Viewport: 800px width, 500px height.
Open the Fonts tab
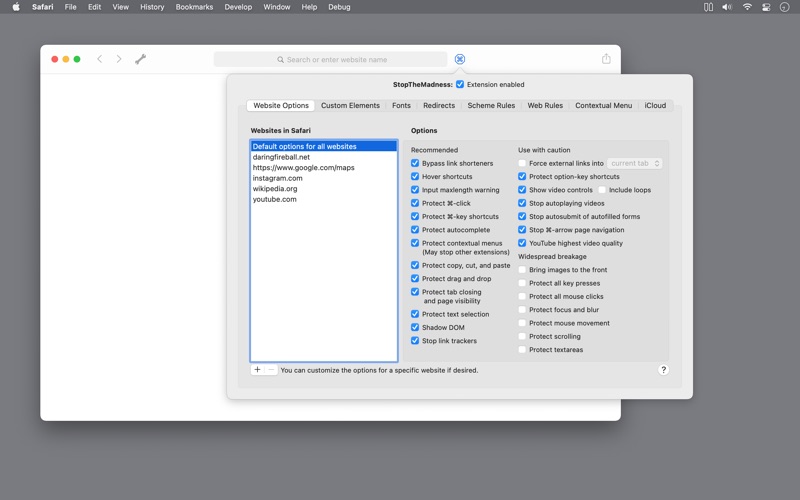(x=401, y=106)
